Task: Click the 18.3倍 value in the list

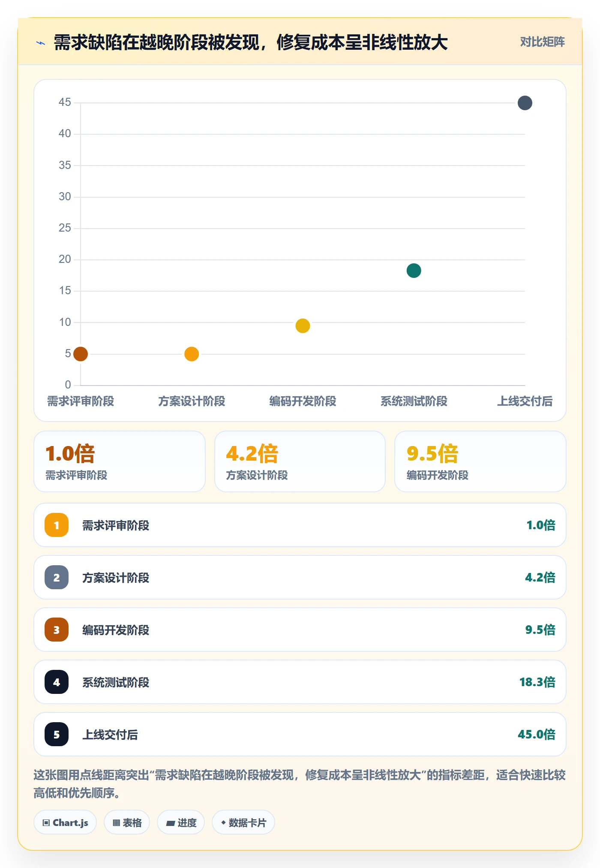Action: click(x=537, y=682)
